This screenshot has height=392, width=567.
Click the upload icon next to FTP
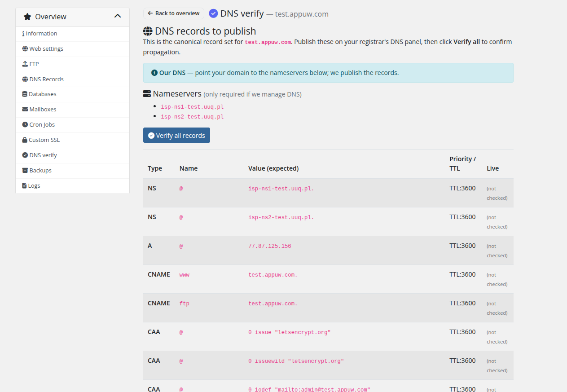[25, 64]
